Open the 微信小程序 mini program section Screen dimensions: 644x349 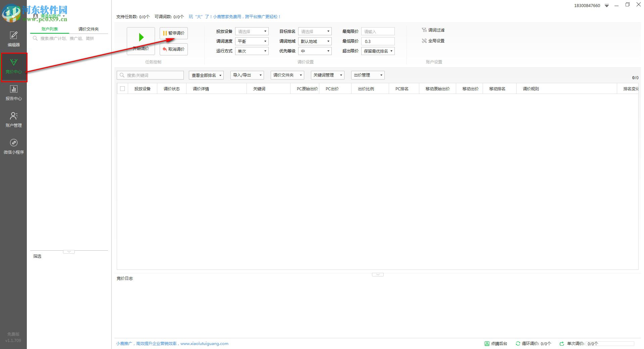pyautogui.click(x=13, y=147)
